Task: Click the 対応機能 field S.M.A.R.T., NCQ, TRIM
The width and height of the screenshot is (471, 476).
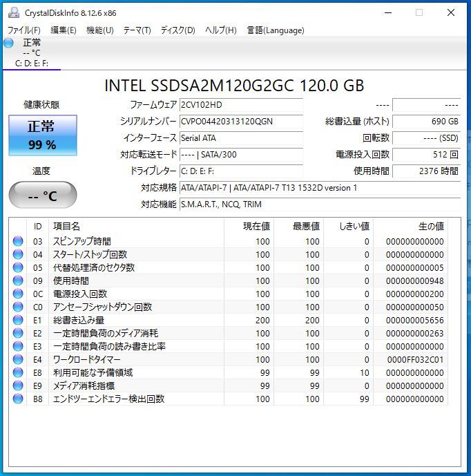Action: coord(320,204)
